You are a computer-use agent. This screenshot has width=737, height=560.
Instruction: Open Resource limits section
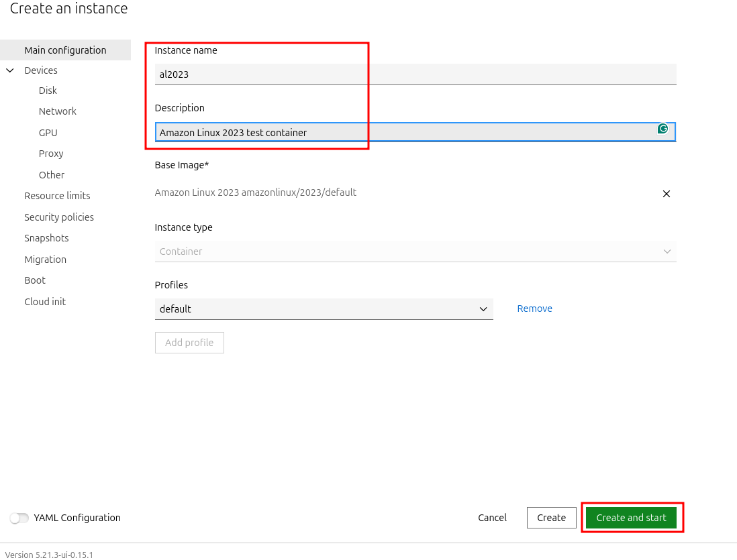pos(57,196)
